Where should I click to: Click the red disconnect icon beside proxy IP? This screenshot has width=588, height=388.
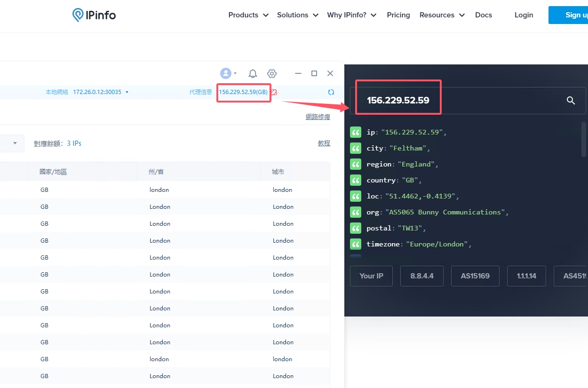[274, 92]
